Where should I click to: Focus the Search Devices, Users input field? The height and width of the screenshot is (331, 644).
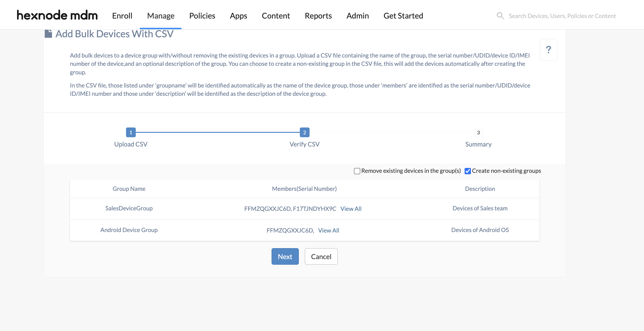(562, 16)
